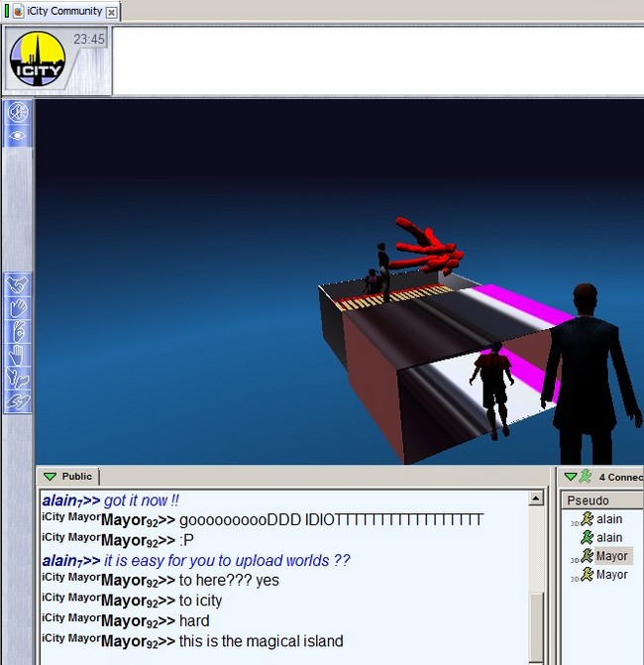Trigger the handshake gesture icon
644x665 pixels.
[18, 284]
